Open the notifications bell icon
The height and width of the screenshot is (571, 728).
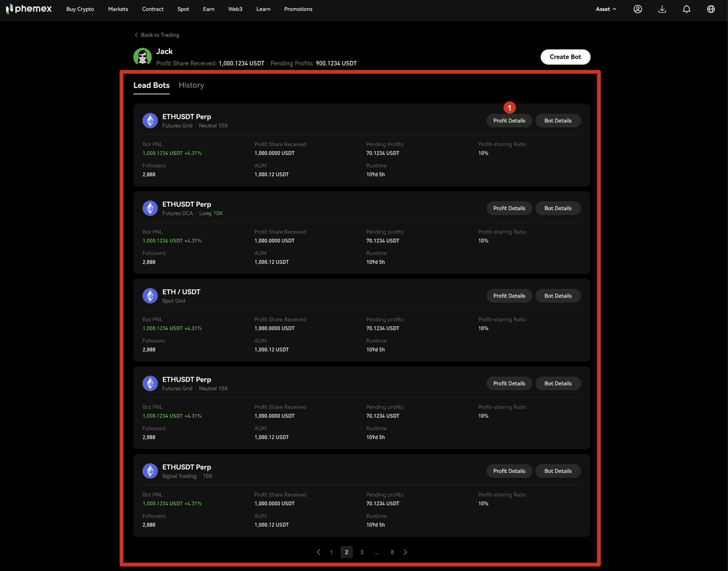click(686, 9)
